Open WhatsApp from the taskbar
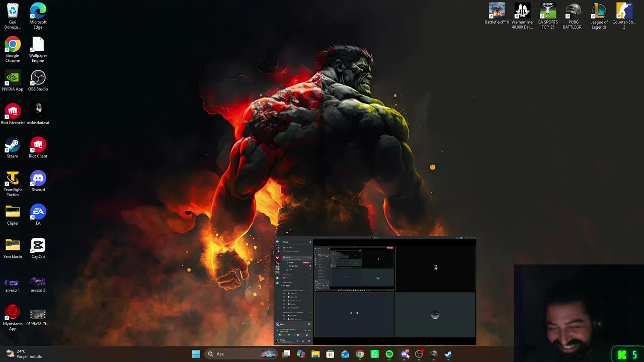Screen dimensions: 644x362 [374, 354]
